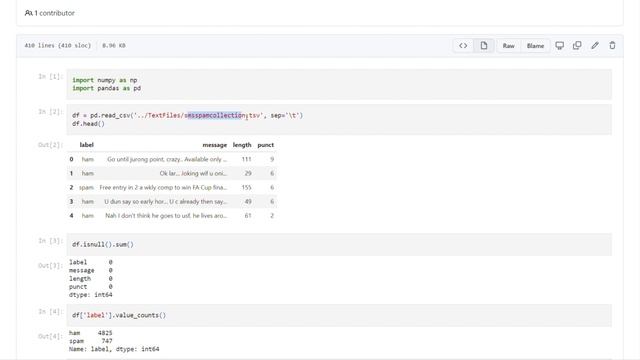Click 'Name: label, dtype: int64' output

coord(114,349)
